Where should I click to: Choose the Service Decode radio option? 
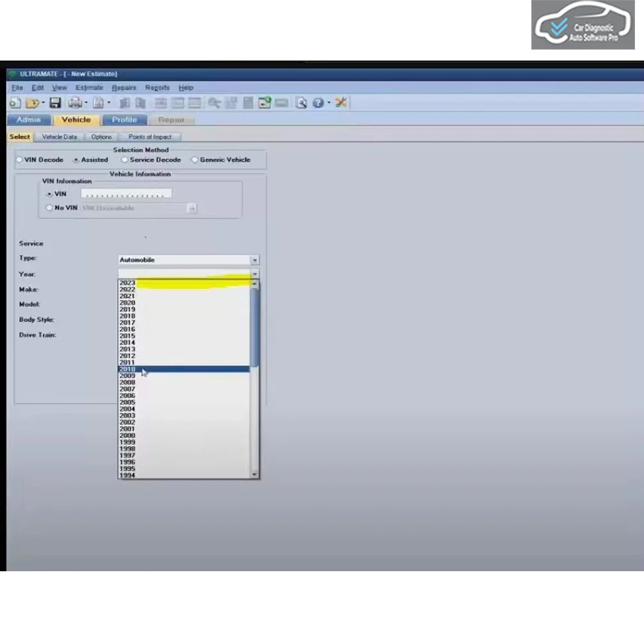click(x=124, y=160)
